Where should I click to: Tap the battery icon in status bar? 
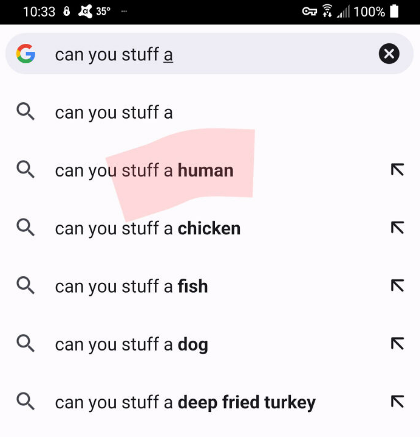[394, 11]
